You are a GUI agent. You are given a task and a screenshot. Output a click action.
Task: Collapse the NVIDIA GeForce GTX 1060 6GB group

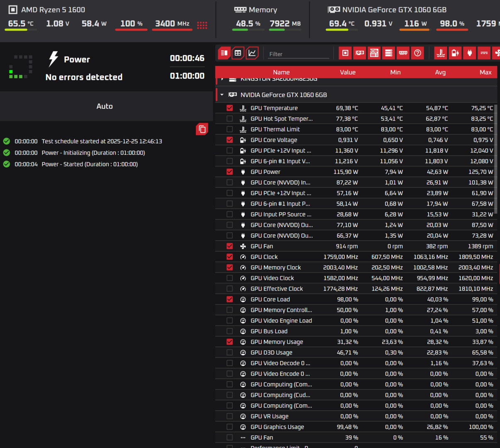pyautogui.click(x=222, y=95)
